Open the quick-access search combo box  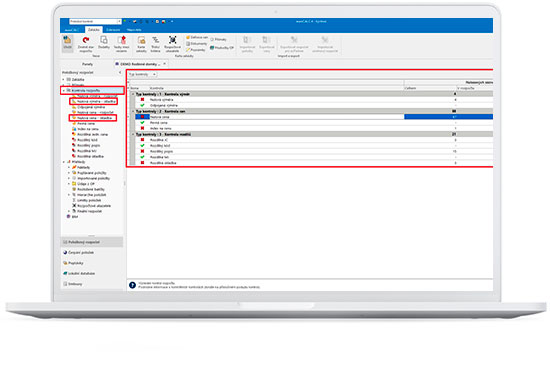point(95,21)
